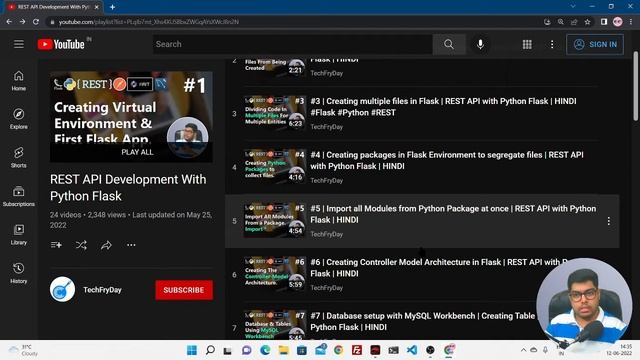The height and width of the screenshot is (360, 640).
Task: Open video #7 Database setup with MySQL title
Action: (x=422, y=321)
